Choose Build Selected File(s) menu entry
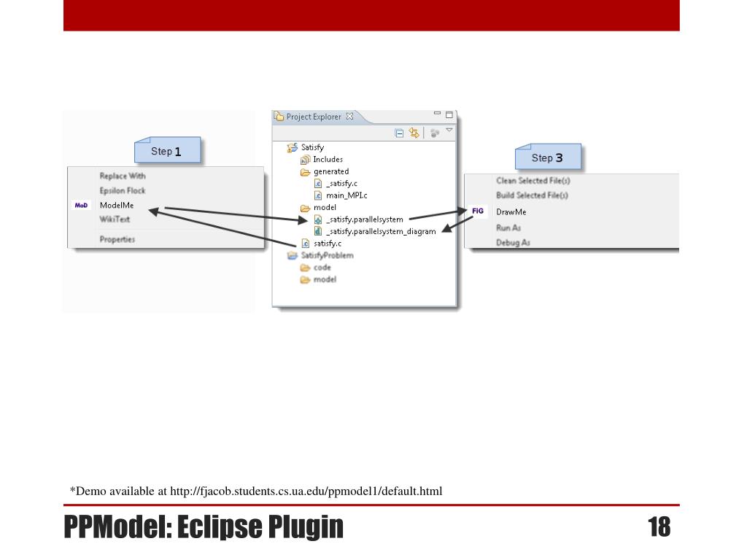The height and width of the screenshot is (560, 747). pyautogui.click(x=532, y=195)
